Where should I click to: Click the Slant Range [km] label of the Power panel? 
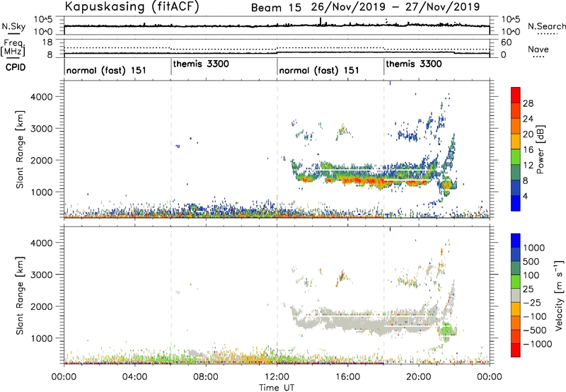[x=20, y=150]
